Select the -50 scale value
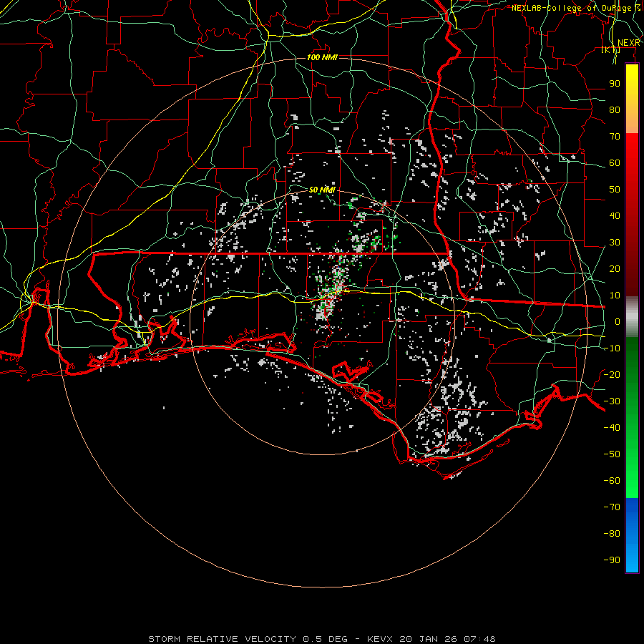 612,454
